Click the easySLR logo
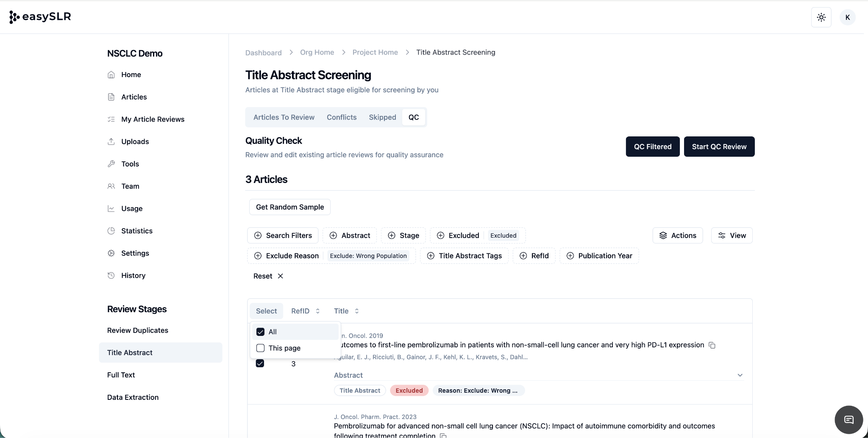 pyautogui.click(x=40, y=17)
